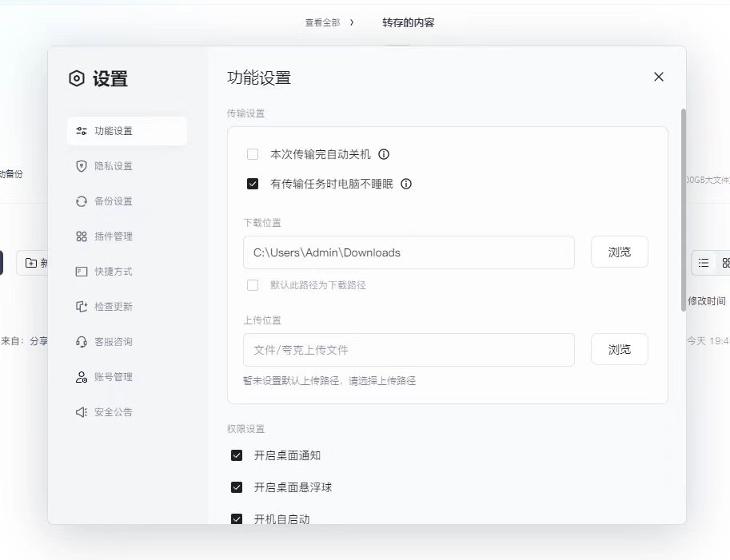Click the 备份设置 sync icon
The image size is (730, 560).
81,201
